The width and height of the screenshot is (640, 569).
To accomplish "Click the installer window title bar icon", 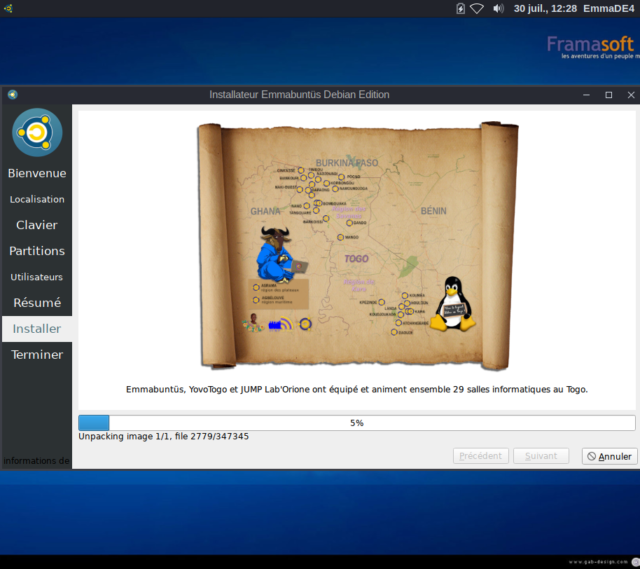I will pyautogui.click(x=13, y=95).
